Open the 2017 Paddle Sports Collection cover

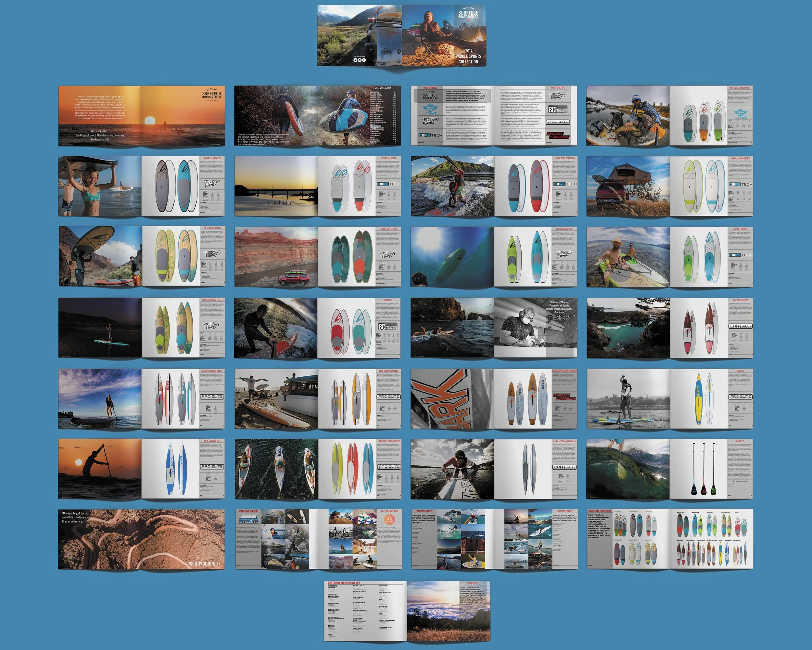(444, 36)
